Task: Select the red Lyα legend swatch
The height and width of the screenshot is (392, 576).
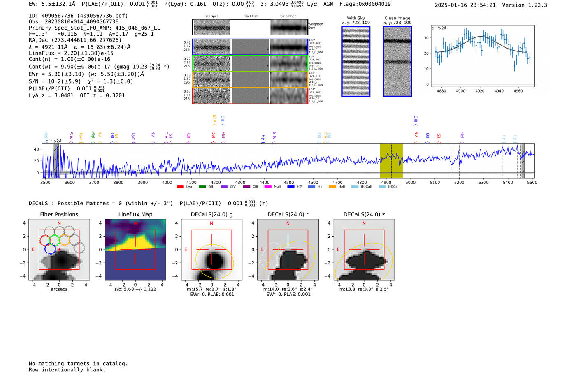Action: 180,187
